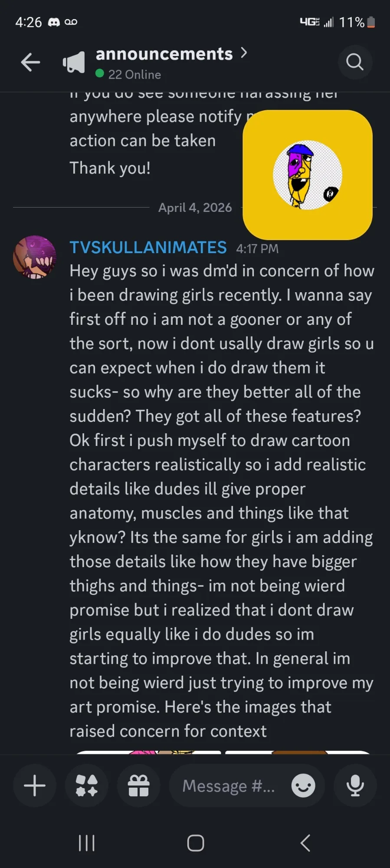Open the second attached image preview
The width and height of the screenshot is (390, 868).
(x=298, y=752)
